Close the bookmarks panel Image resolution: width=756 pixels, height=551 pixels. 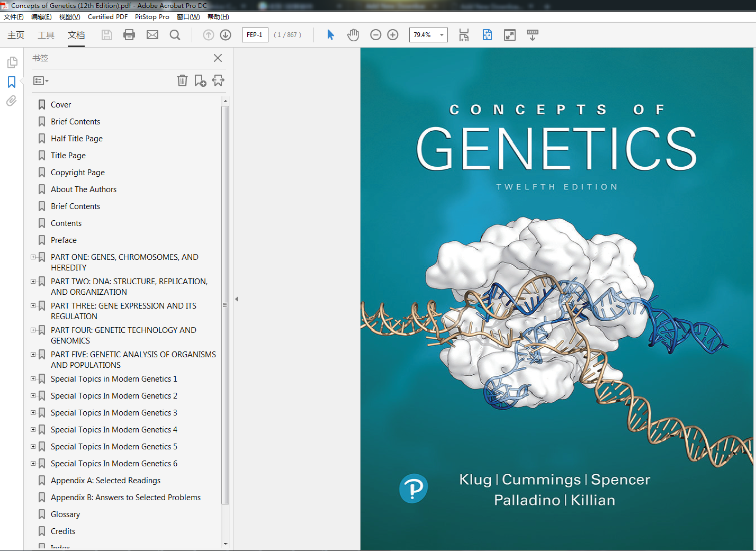pyautogui.click(x=218, y=58)
